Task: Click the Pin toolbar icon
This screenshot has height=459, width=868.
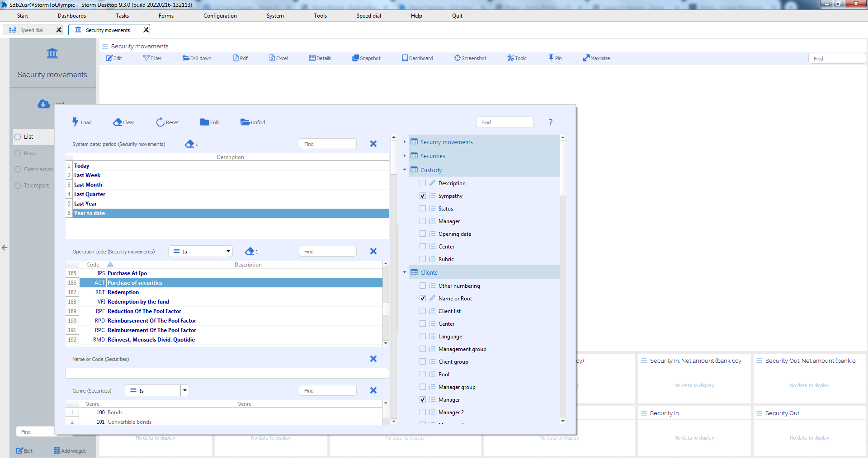Action: coord(551,58)
